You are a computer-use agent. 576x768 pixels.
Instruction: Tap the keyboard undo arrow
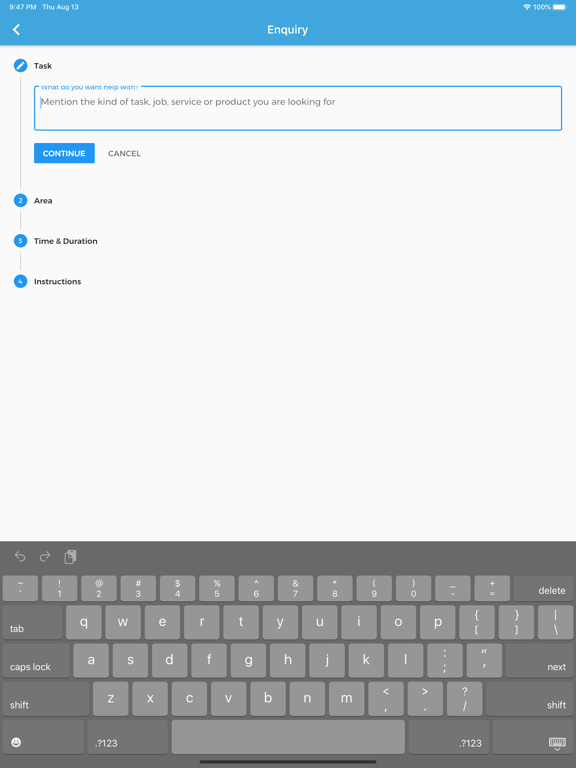point(20,556)
